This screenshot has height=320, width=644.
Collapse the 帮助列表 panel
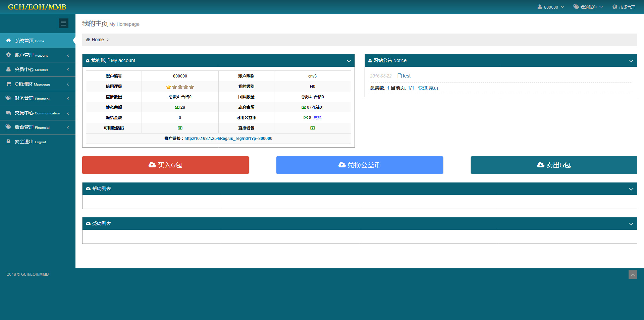click(631, 189)
